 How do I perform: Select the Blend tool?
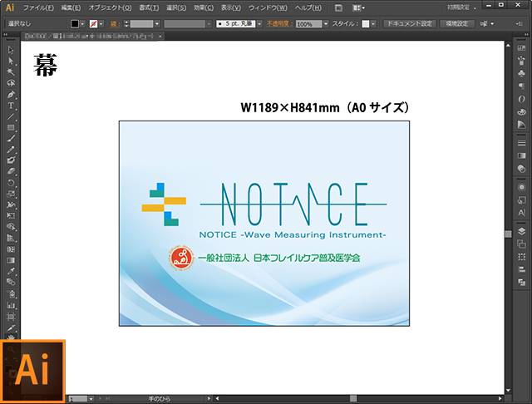[x=11, y=282]
